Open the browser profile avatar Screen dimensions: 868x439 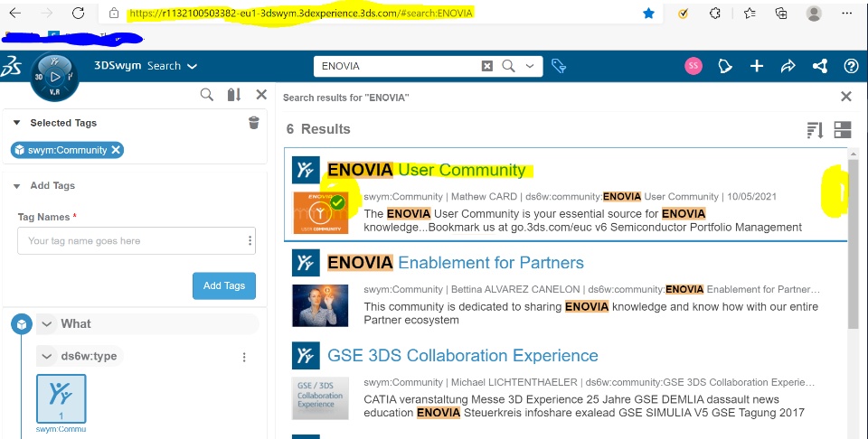click(x=814, y=14)
